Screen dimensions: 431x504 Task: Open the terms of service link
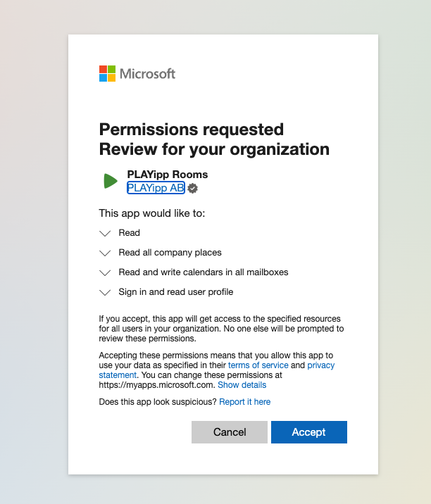click(x=258, y=365)
